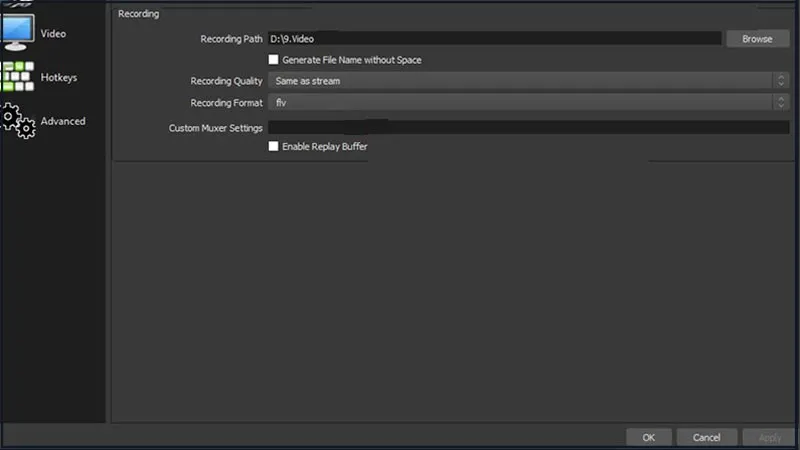
Task: Open the Recording Quality dropdown
Action: [x=520, y=81]
